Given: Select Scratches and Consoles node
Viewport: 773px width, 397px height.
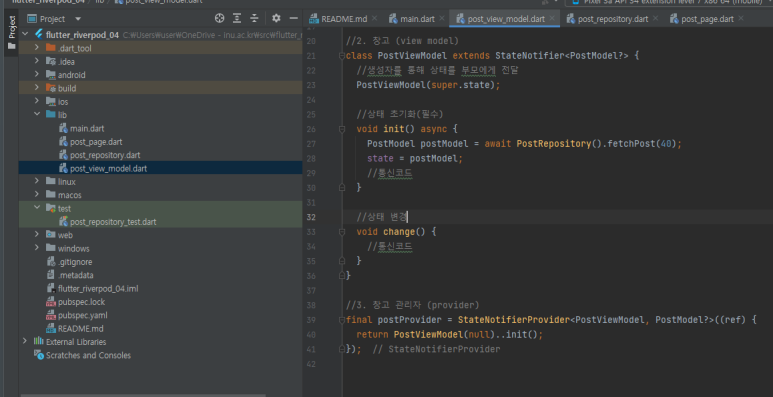Looking at the screenshot, I should coord(88,355).
